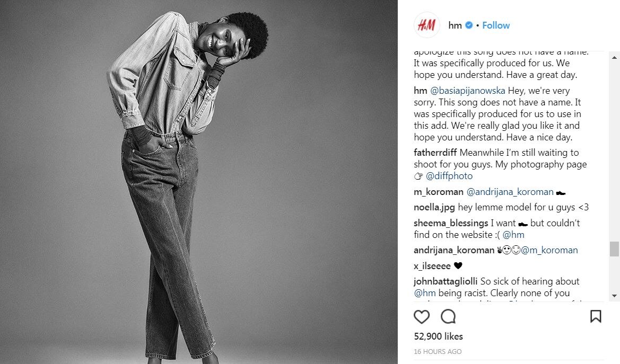Open the H&M profile picture
The image size is (620, 364).
[427, 25]
